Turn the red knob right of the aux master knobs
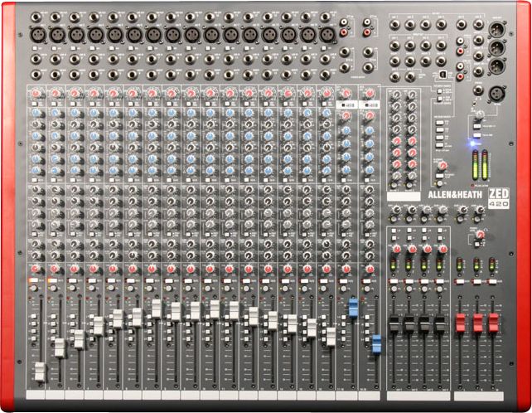This screenshot has height=413, width=532. (x=480, y=234)
